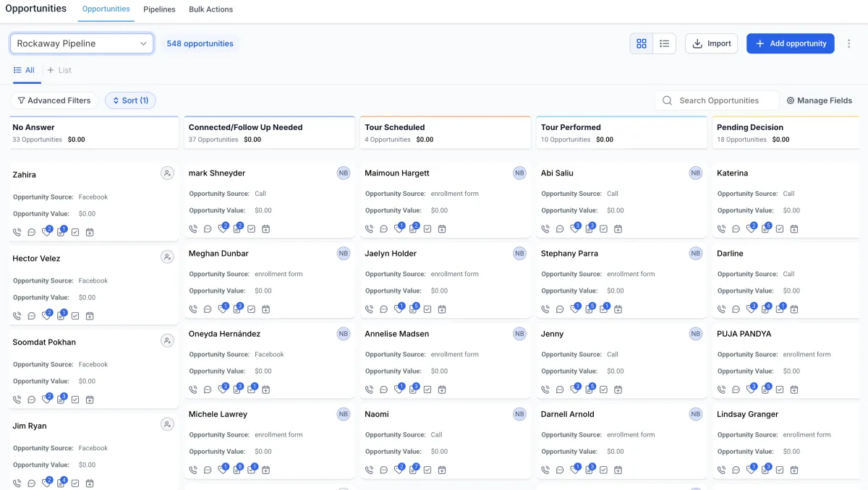
Task: Click the unassigned owner icon on Soomdat Pokhan's card
Action: [x=167, y=340]
